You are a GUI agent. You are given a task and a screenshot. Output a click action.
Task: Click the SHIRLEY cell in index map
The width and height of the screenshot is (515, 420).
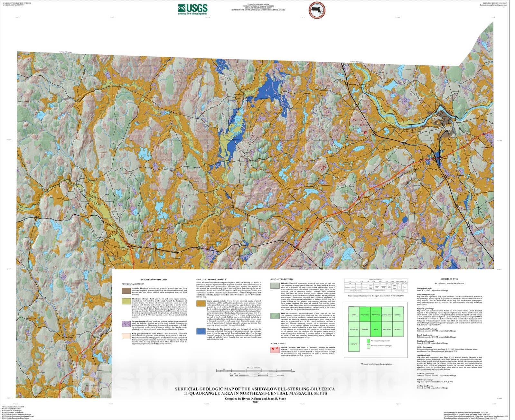(365, 329)
